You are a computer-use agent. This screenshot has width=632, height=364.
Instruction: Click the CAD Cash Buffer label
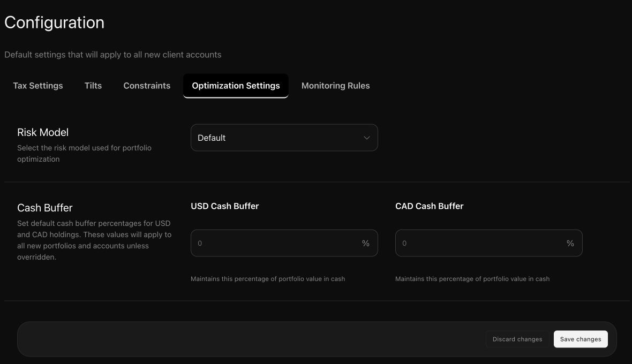point(429,206)
